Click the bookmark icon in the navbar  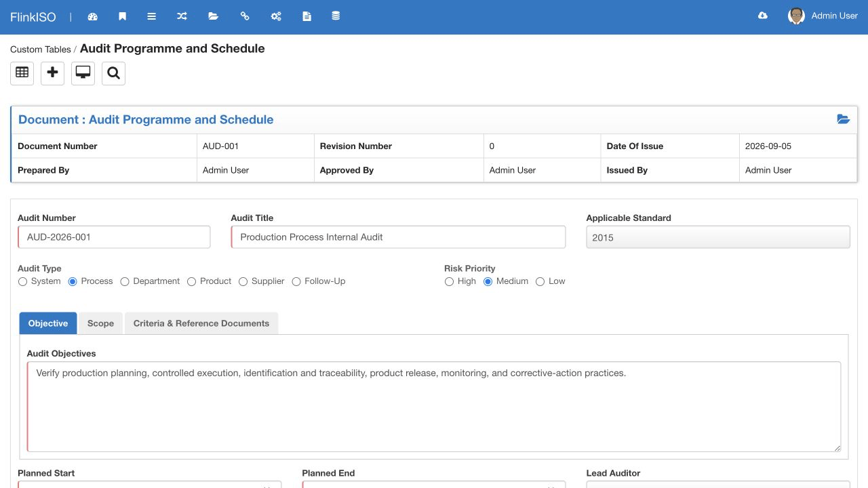[122, 16]
